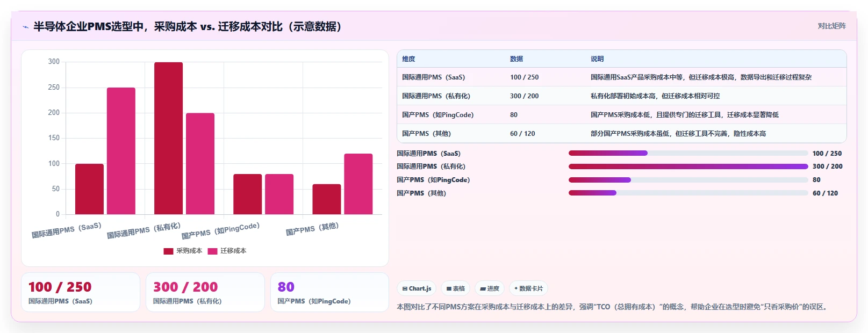868x333 pixels.
Task: Click the progress bar for 国际通用PMS（私有化）
Action: tap(688, 166)
